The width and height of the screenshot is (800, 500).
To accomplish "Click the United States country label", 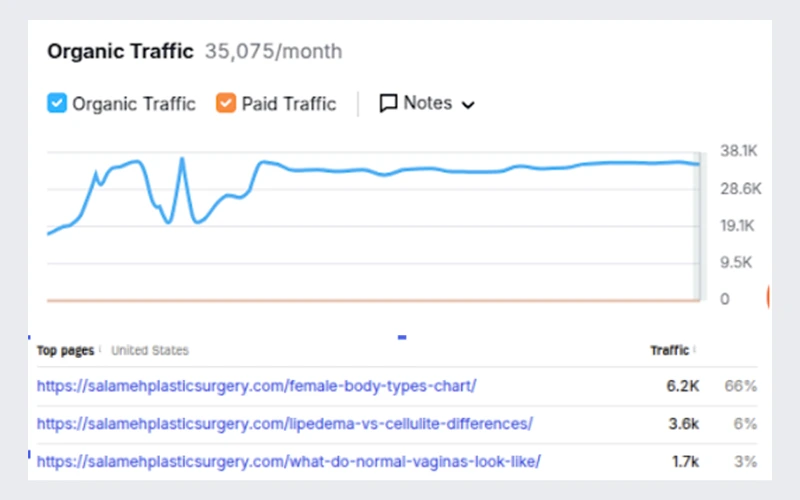I will (150, 350).
